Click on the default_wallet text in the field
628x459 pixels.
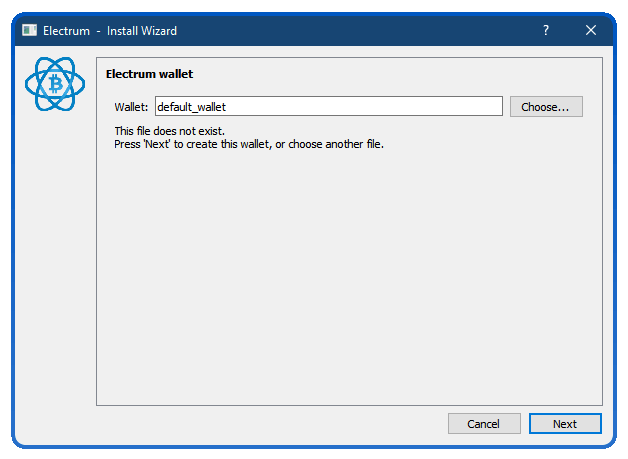tap(191, 107)
